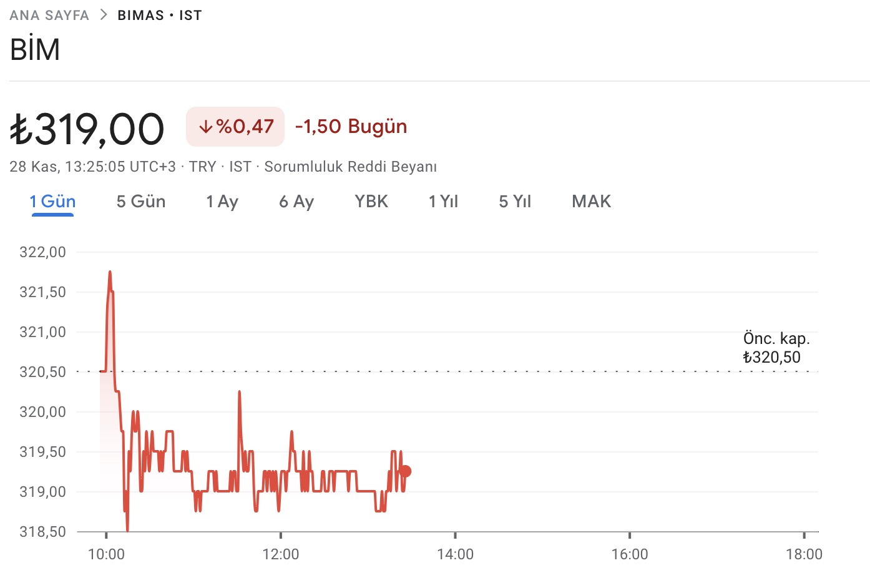Click the ₺319,00 current price
The height and width of the screenshot is (588, 870).
[87, 129]
